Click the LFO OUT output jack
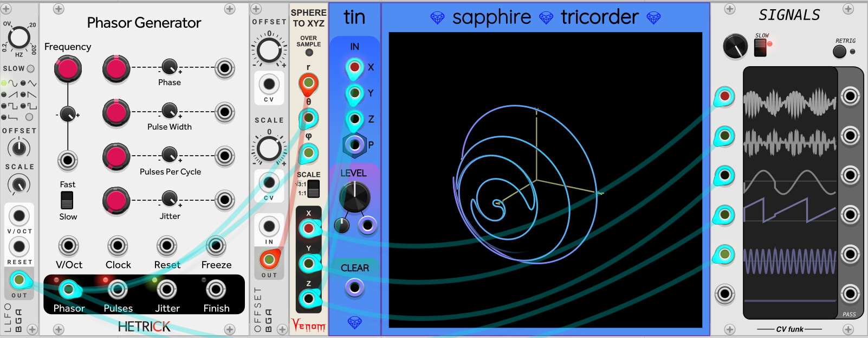Image resolution: width=868 pixels, height=338 pixels. (19, 280)
